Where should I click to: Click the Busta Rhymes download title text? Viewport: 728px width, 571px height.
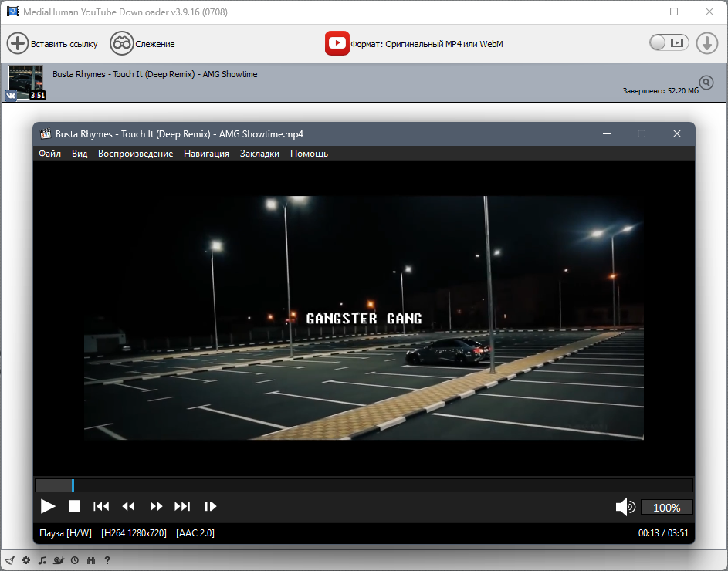[x=154, y=74]
